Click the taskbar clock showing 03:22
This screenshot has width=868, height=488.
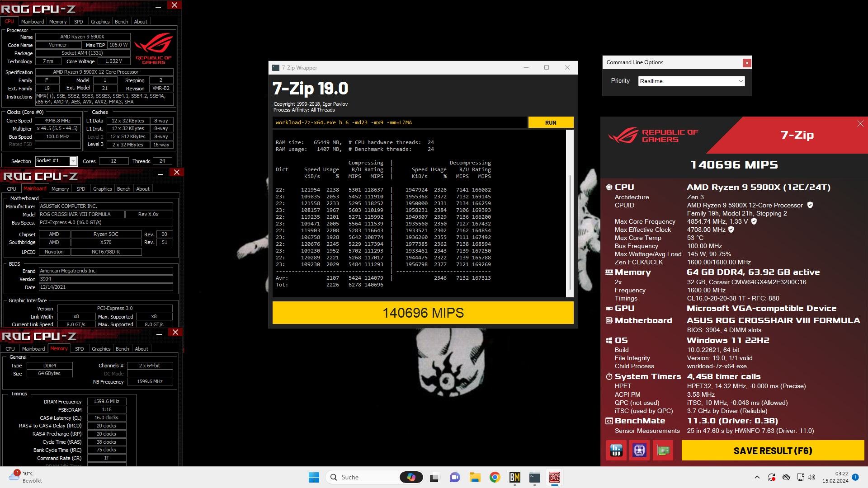coord(835,477)
